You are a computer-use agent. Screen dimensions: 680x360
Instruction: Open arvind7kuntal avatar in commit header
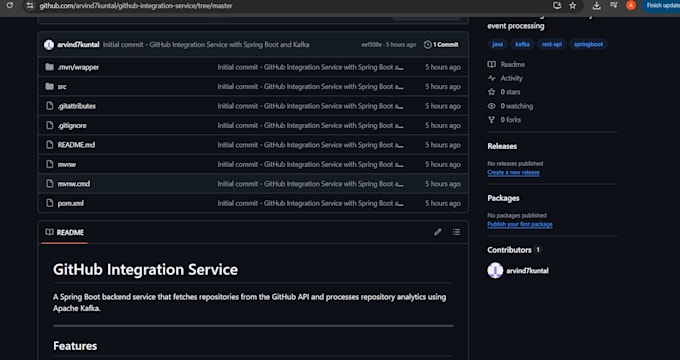[49, 45]
